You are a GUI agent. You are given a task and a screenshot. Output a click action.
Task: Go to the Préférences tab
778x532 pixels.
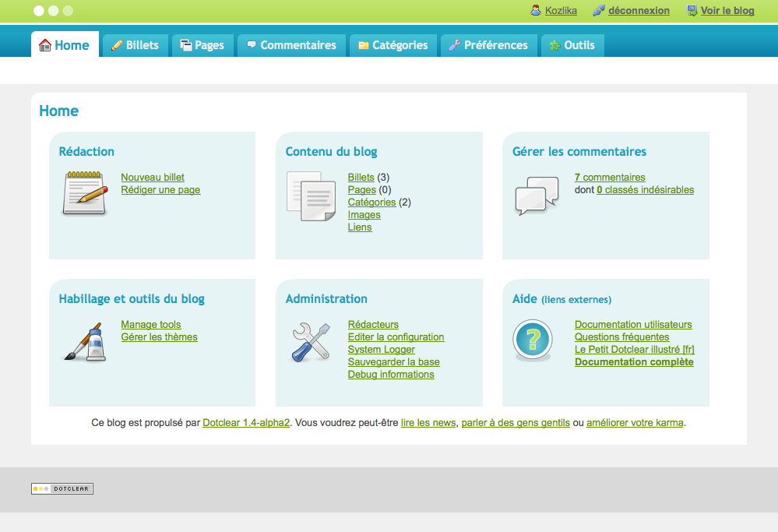click(488, 45)
